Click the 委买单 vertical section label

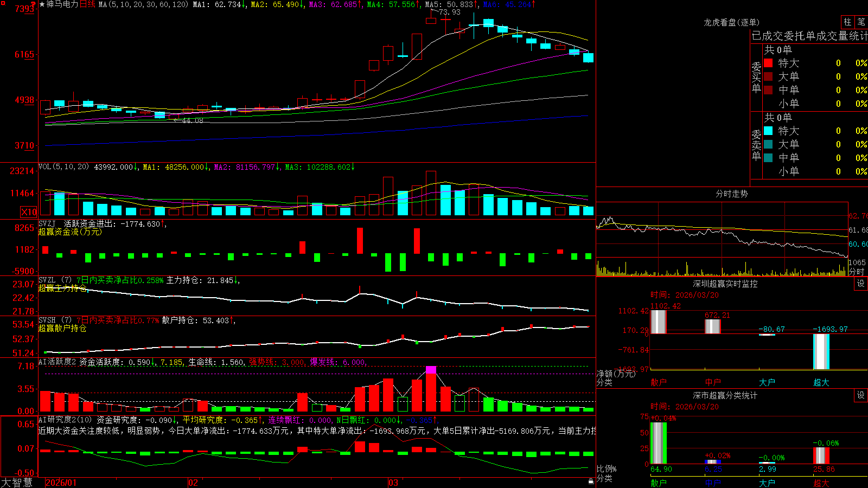pos(756,78)
